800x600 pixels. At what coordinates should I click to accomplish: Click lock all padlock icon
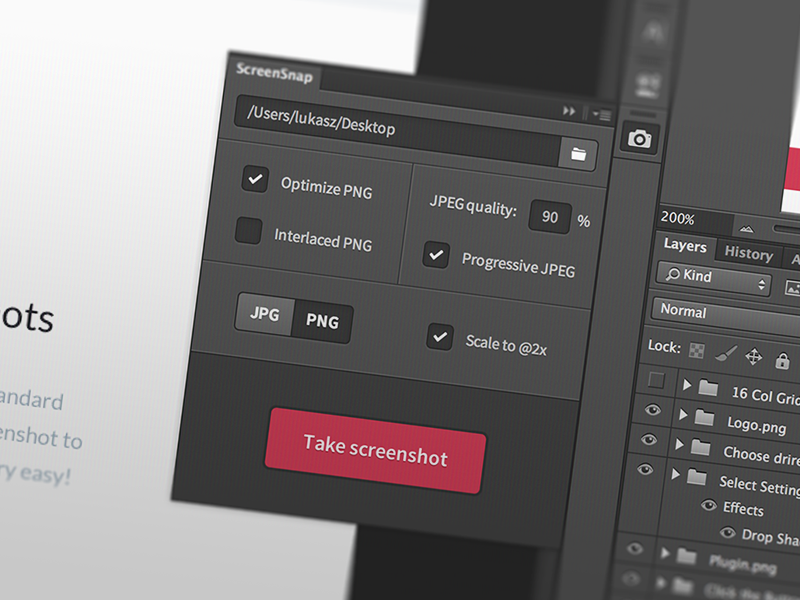click(782, 360)
